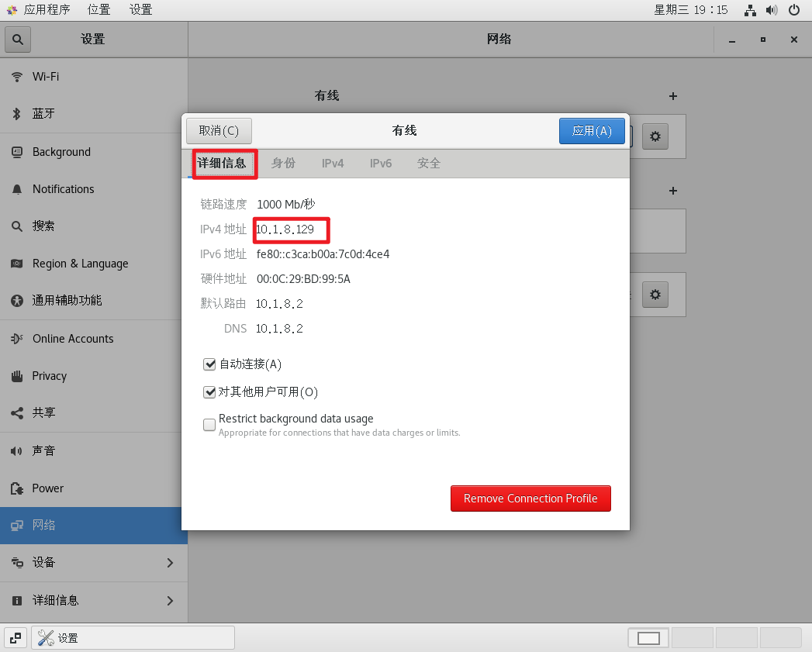Image resolution: width=812 pixels, height=652 pixels.
Task: Open the 位置 places menu
Action: (99, 10)
